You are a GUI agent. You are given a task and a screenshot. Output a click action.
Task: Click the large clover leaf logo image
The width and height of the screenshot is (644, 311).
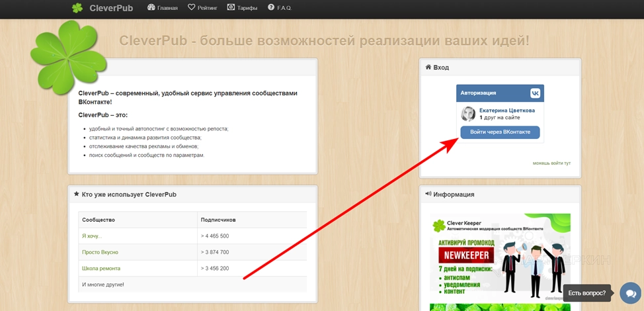(x=68, y=57)
